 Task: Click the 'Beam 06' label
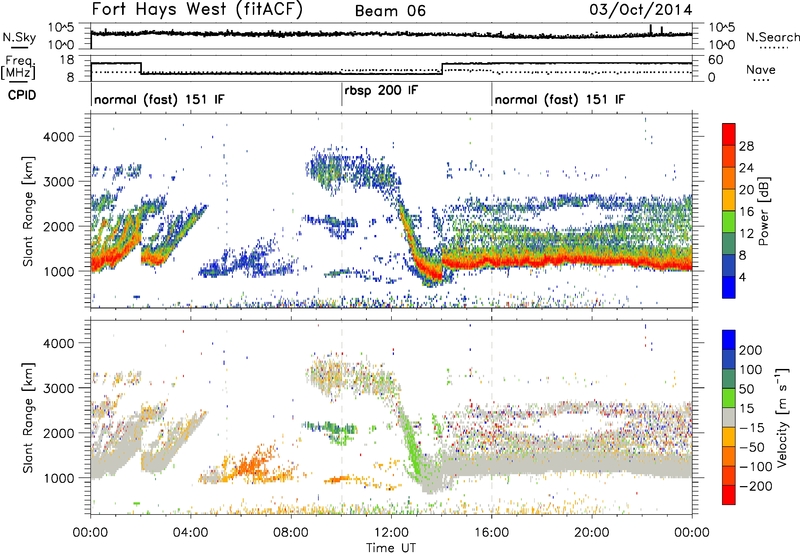point(390,11)
